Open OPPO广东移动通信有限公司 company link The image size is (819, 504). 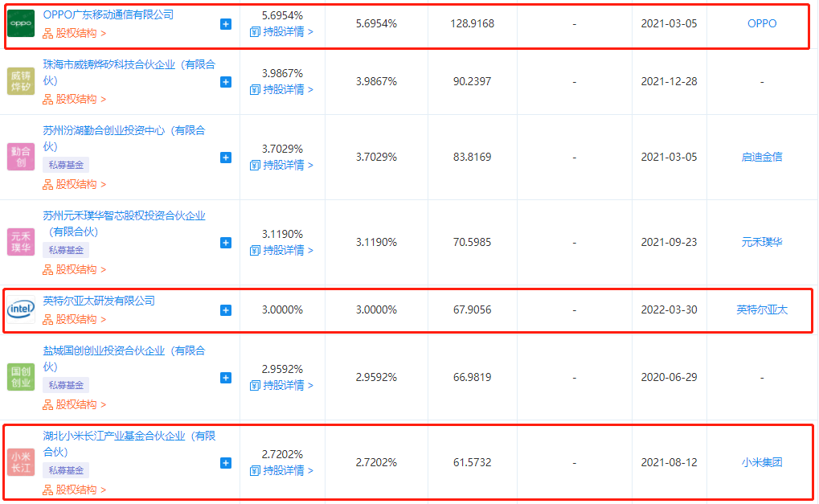coord(109,14)
